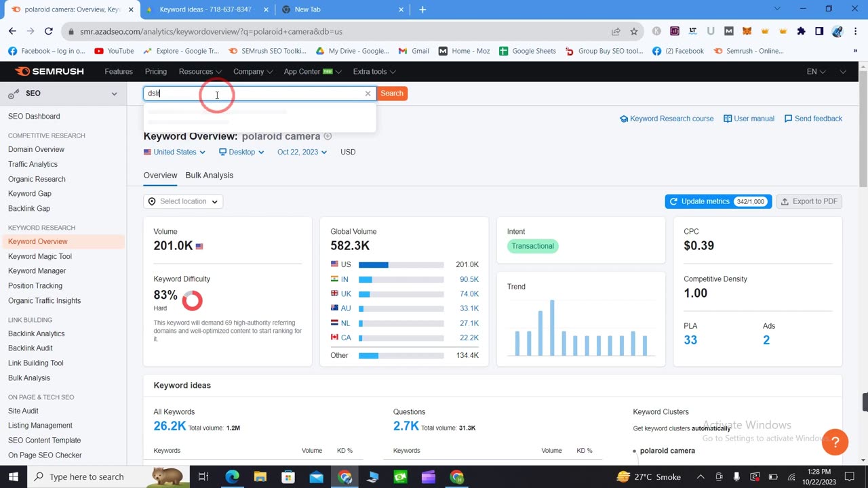The image size is (868, 488).
Task: Open the Select location dropdown
Action: click(183, 201)
